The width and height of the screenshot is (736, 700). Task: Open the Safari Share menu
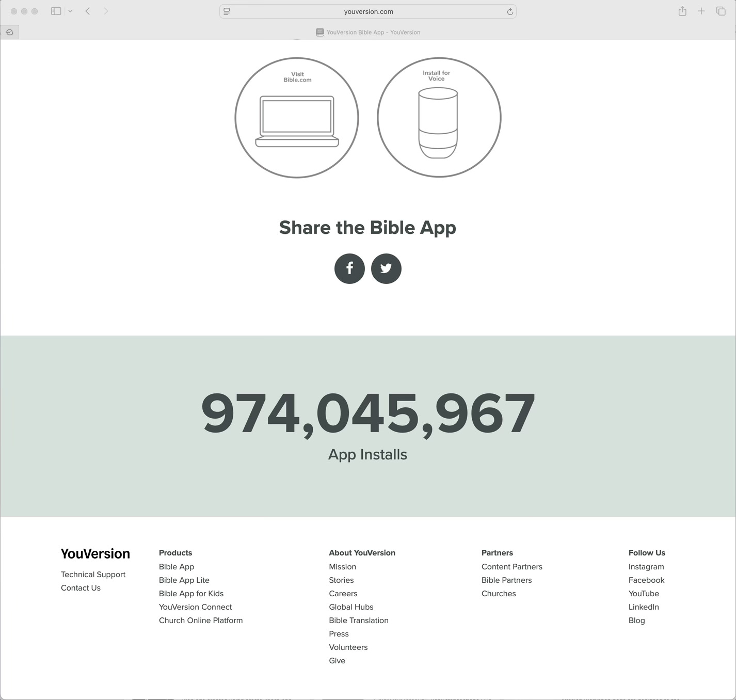click(682, 11)
